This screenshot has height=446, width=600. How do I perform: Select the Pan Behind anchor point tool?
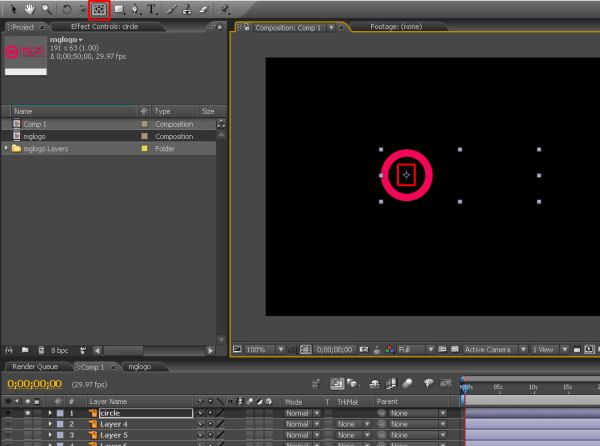pos(99,10)
